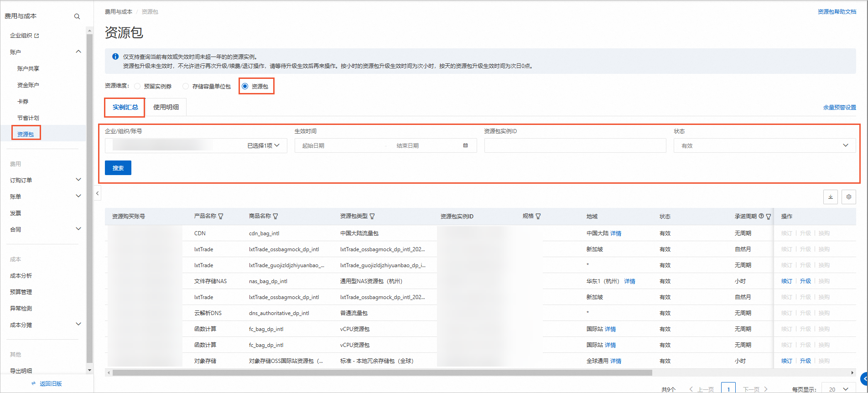Open 资金账户 in the sidebar

[28, 85]
